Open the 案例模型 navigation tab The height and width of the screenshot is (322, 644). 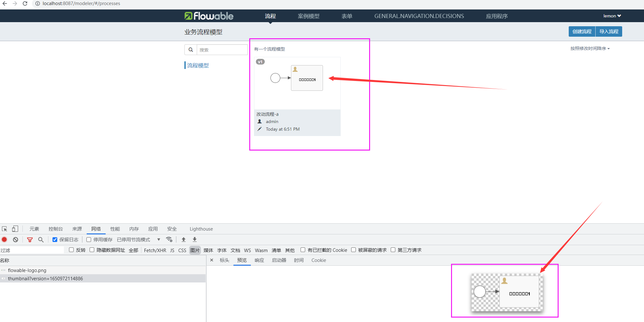tap(308, 16)
